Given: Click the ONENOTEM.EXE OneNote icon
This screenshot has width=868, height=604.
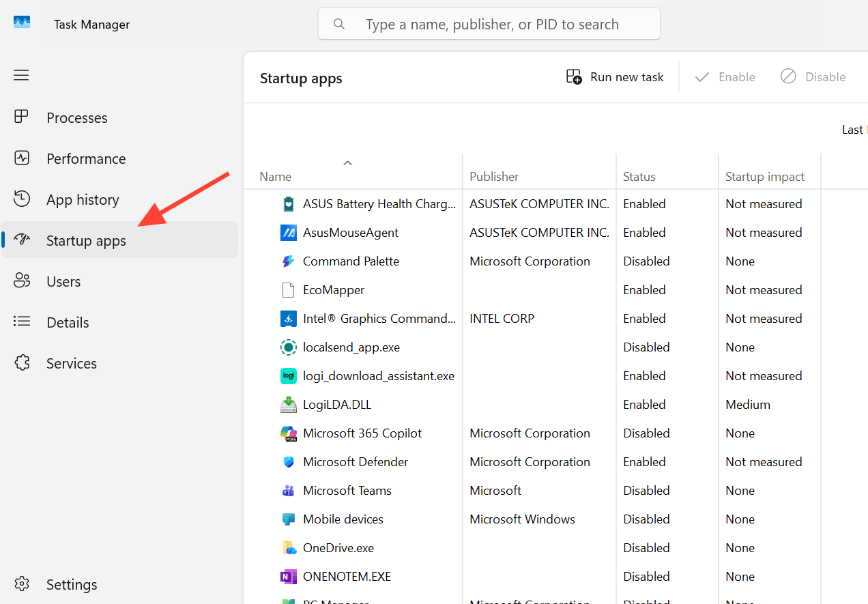Looking at the screenshot, I should tap(289, 577).
